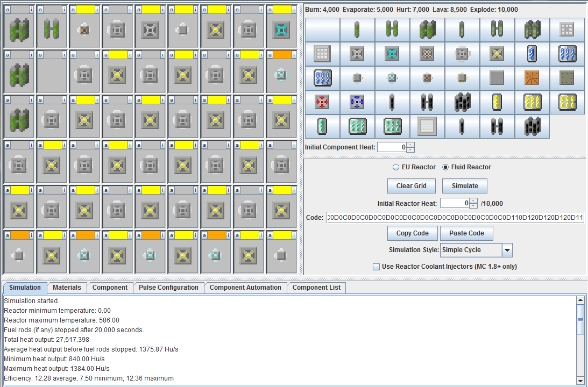Pick the copper heat-capacity reactor plating
The height and width of the screenshot is (387, 588).
tap(532, 78)
